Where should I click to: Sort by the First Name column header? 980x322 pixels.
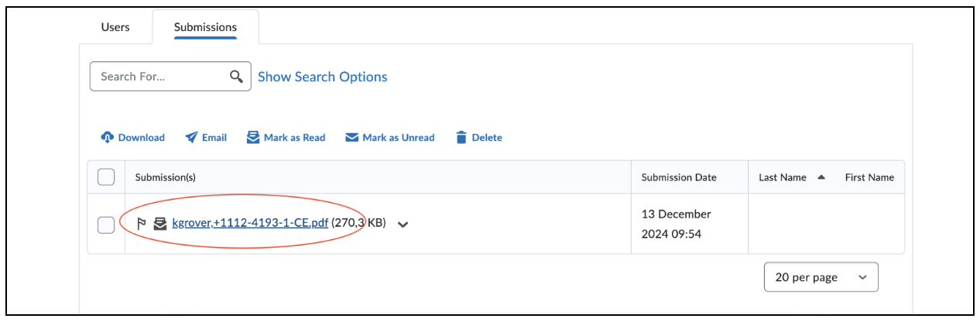tap(869, 177)
